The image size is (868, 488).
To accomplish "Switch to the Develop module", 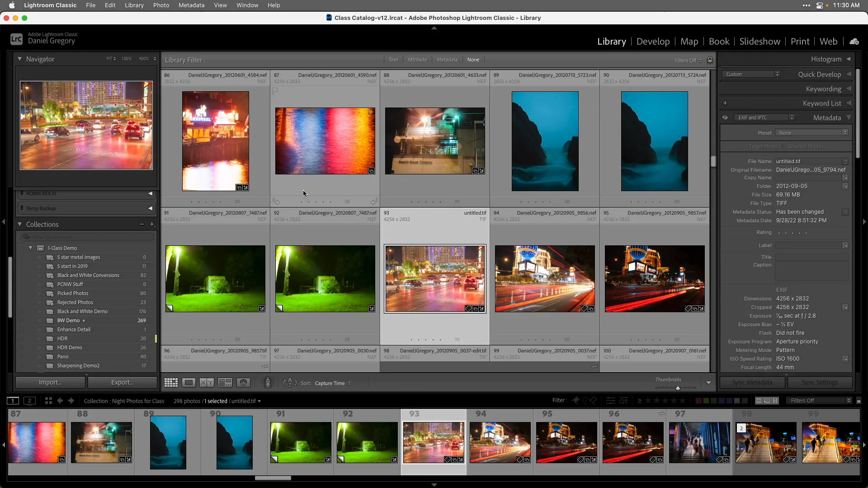I will point(653,41).
